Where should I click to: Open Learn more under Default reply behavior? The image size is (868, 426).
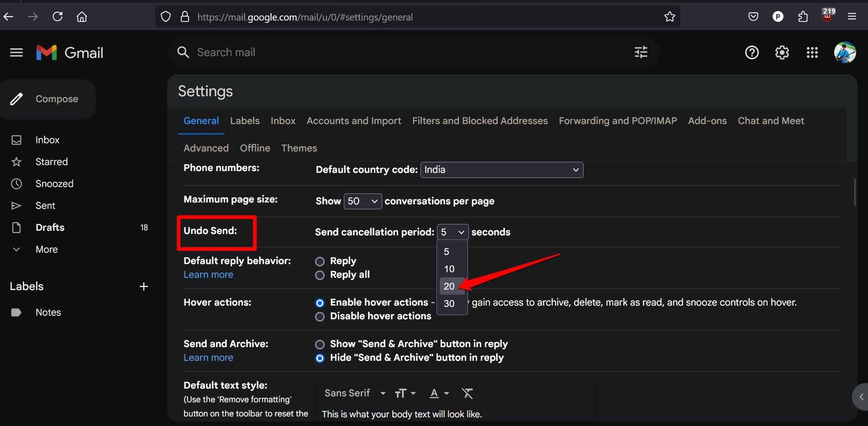pyautogui.click(x=208, y=275)
